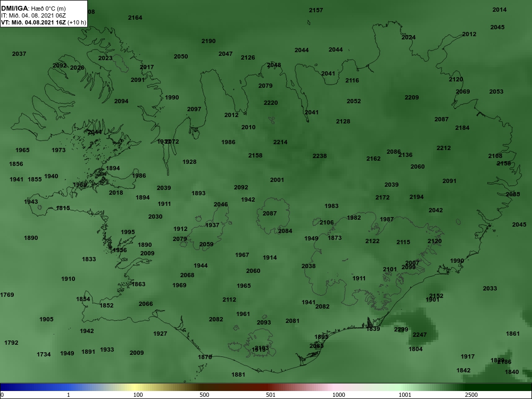Click the color scale label '1000'
Viewport: 532px width, 399px height.
point(338,395)
